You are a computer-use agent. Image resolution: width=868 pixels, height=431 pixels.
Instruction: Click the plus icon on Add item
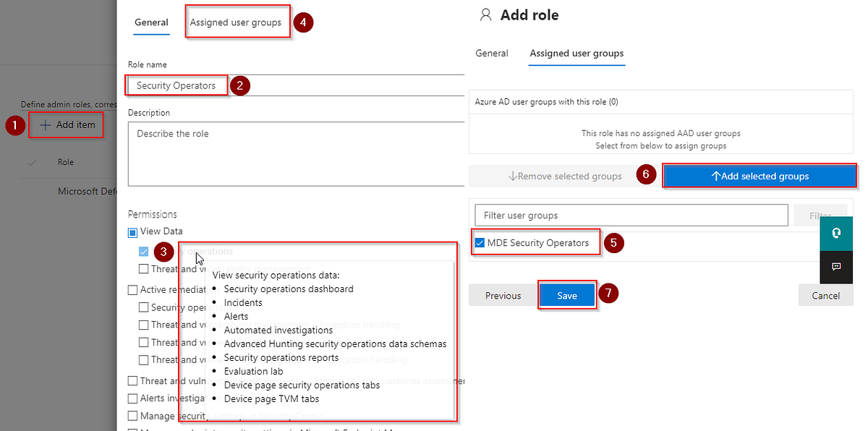[x=45, y=124]
